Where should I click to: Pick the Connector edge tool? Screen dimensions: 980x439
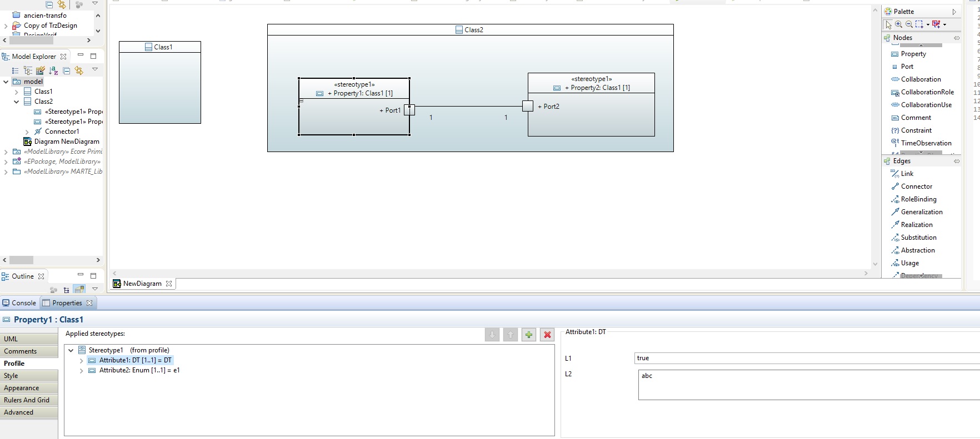coord(916,186)
